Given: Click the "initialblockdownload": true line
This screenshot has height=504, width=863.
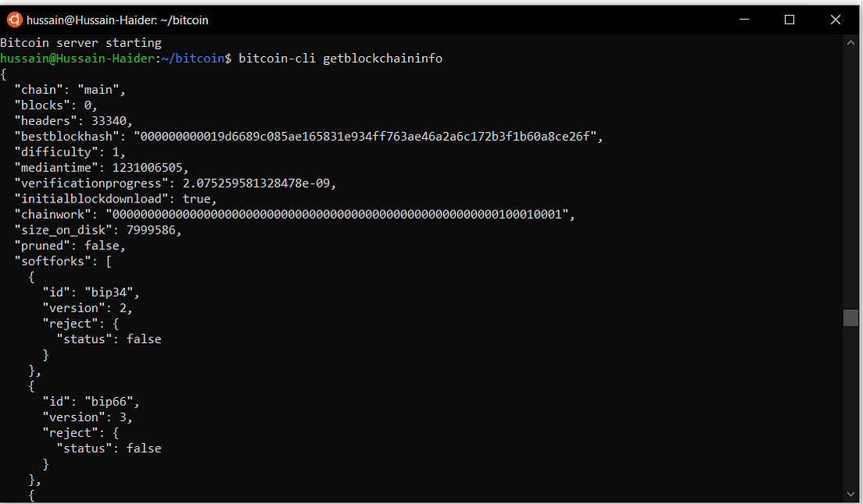Looking at the screenshot, I should point(116,198).
